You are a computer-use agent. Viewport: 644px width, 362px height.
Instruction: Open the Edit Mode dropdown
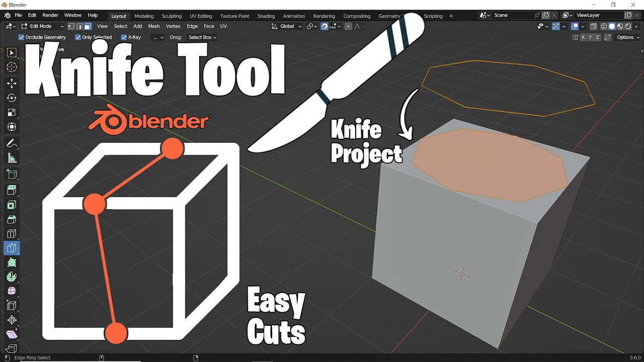[x=42, y=26]
